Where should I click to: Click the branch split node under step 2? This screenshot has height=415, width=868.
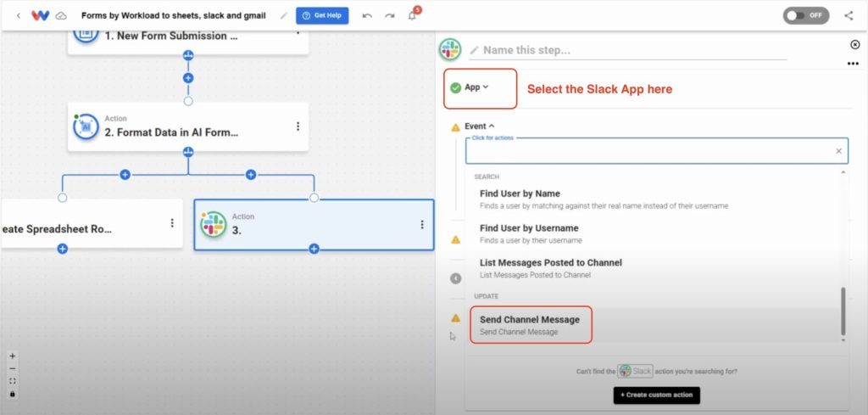click(188, 152)
